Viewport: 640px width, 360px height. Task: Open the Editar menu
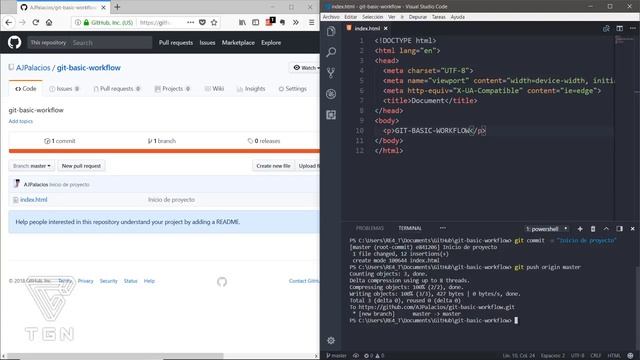pos(351,17)
